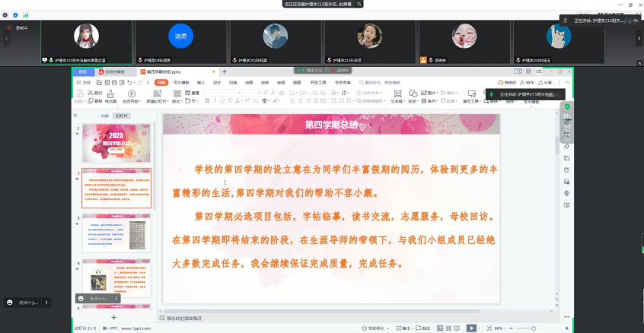Collapse the slide panel with double-arrow icon
Screen dimensions: 644x333
[75, 116]
